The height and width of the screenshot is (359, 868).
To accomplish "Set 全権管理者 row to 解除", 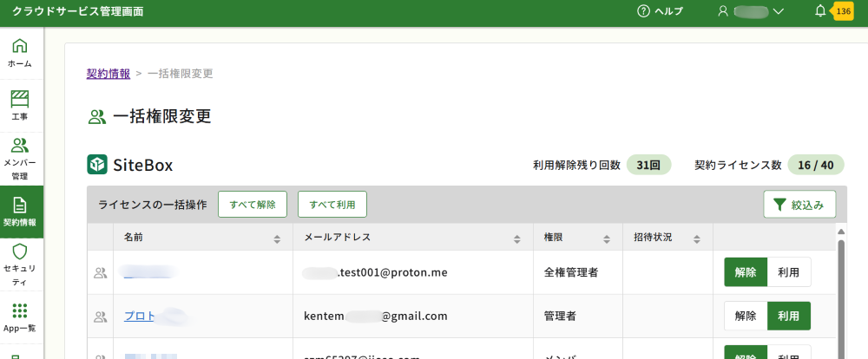I will pyautogui.click(x=746, y=272).
